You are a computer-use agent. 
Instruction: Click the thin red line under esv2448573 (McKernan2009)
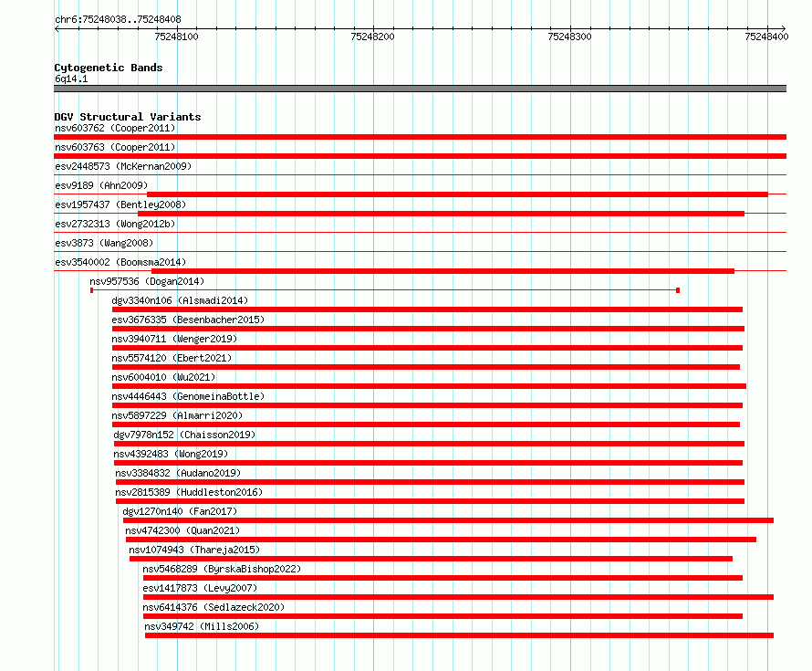[420, 175]
